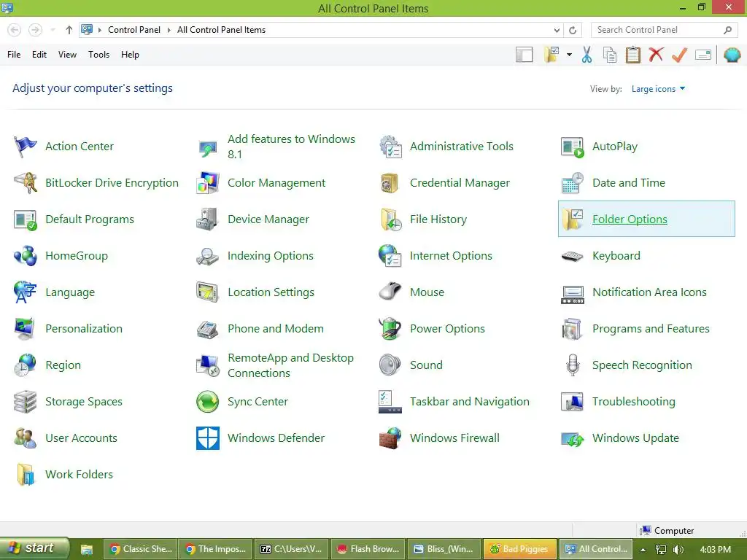Click the Cut scissors toolbar icon
This screenshot has height=560, width=747.
click(x=587, y=54)
